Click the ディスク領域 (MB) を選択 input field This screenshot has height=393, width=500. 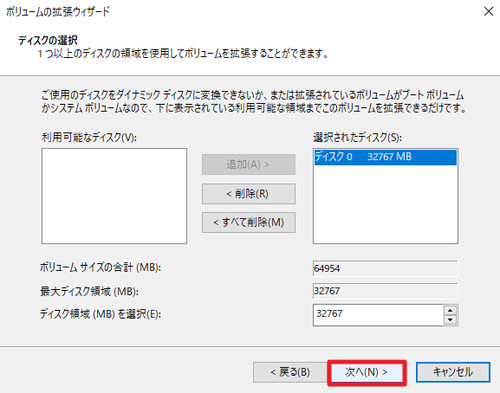pyautogui.click(x=378, y=315)
